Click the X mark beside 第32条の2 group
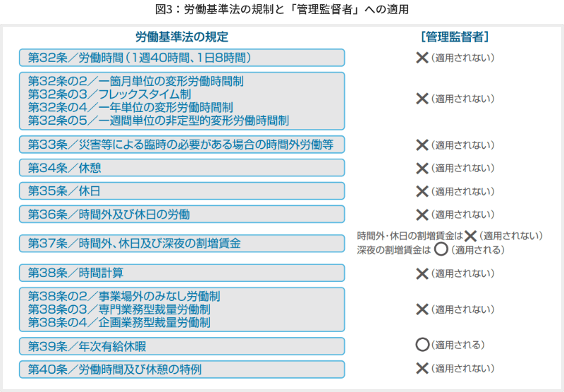Viewport: 564px width, 392px height. [x=422, y=99]
